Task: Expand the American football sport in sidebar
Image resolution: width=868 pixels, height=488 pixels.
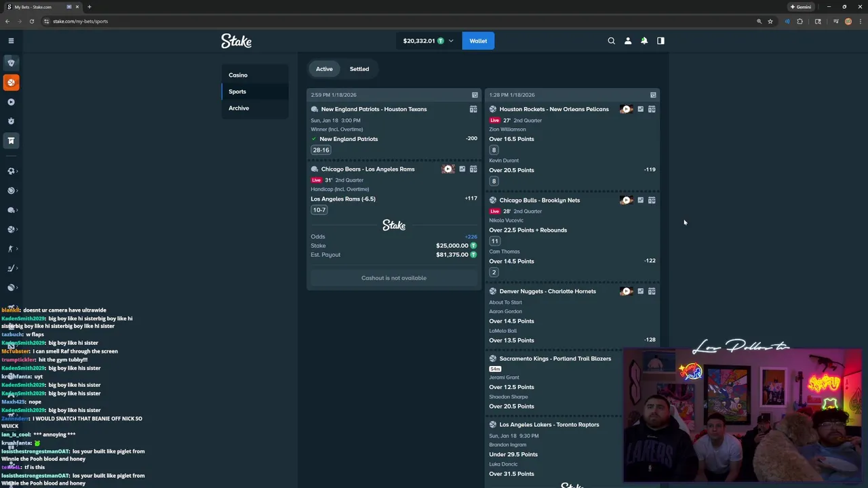Action: pyautogui.click(x=11, y=210)
